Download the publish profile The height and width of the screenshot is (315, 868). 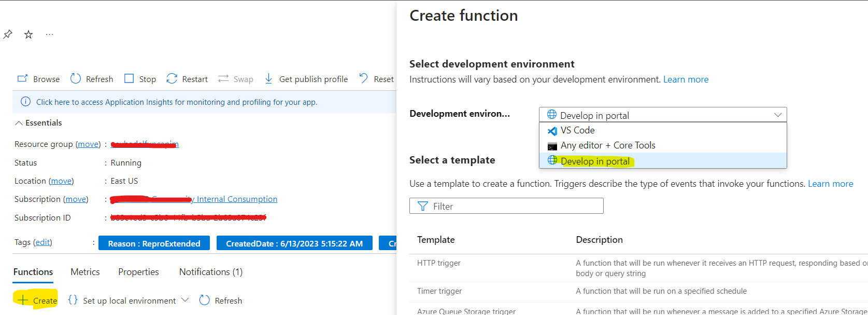click(x=306, y=79)
